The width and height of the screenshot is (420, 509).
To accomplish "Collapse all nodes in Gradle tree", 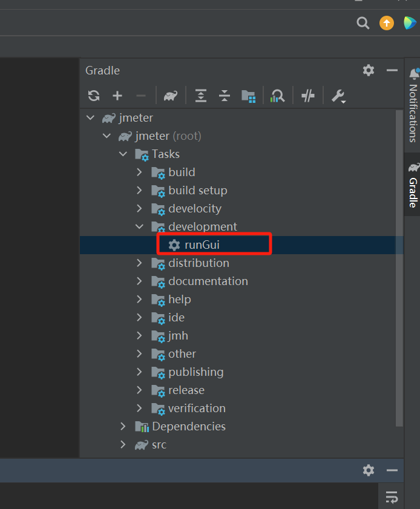I will 225,96.
